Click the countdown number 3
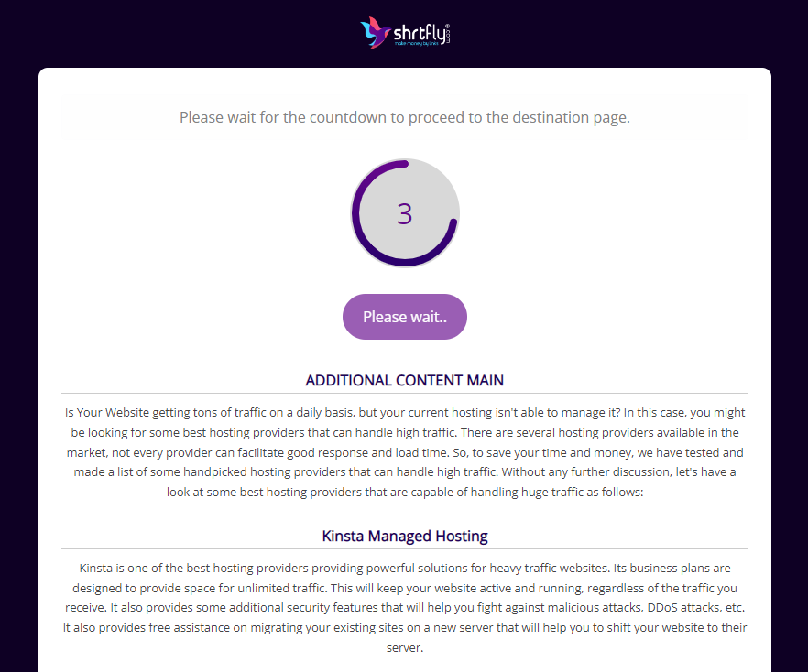The width and height of the screenshot is (808, 672). (405, 213)
